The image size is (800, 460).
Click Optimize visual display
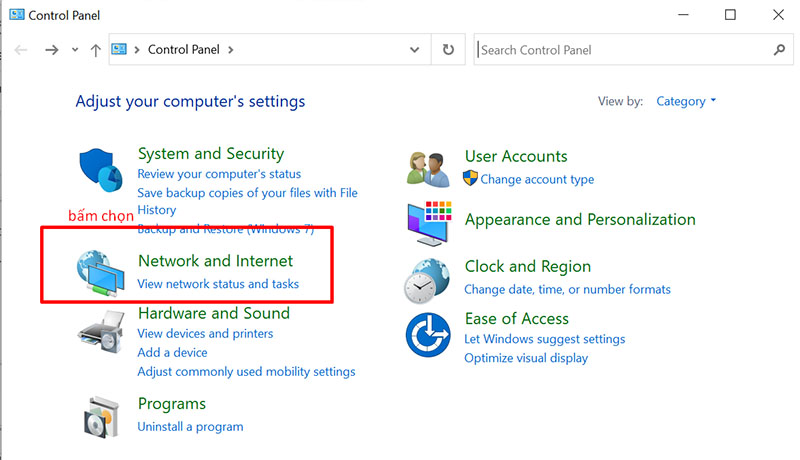526,358
